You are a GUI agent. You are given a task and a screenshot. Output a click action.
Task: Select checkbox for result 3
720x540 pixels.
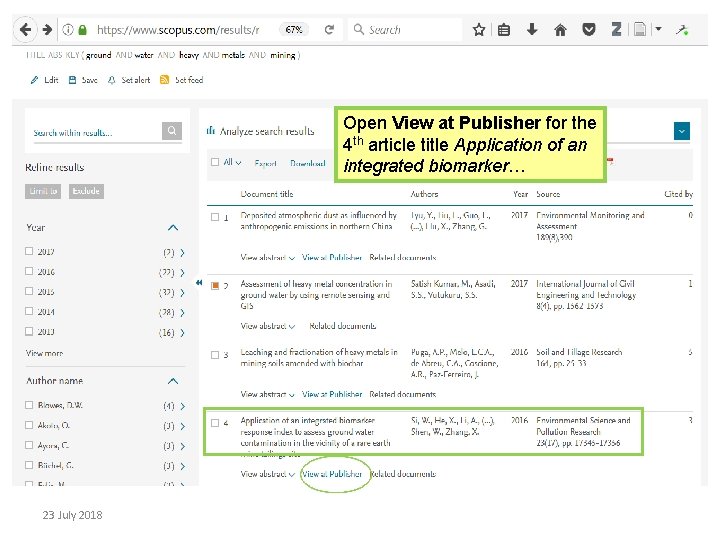click(x=215, y=354)
